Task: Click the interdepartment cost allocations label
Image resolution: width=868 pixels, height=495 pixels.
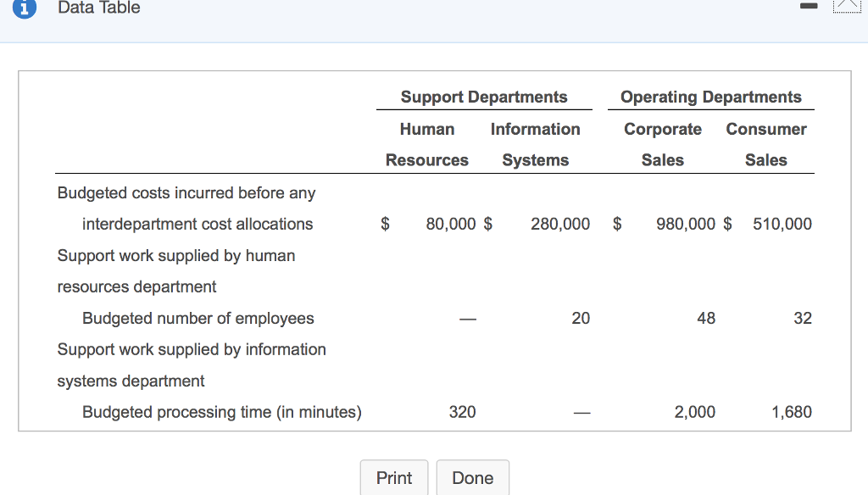Action: click(198, 225)
